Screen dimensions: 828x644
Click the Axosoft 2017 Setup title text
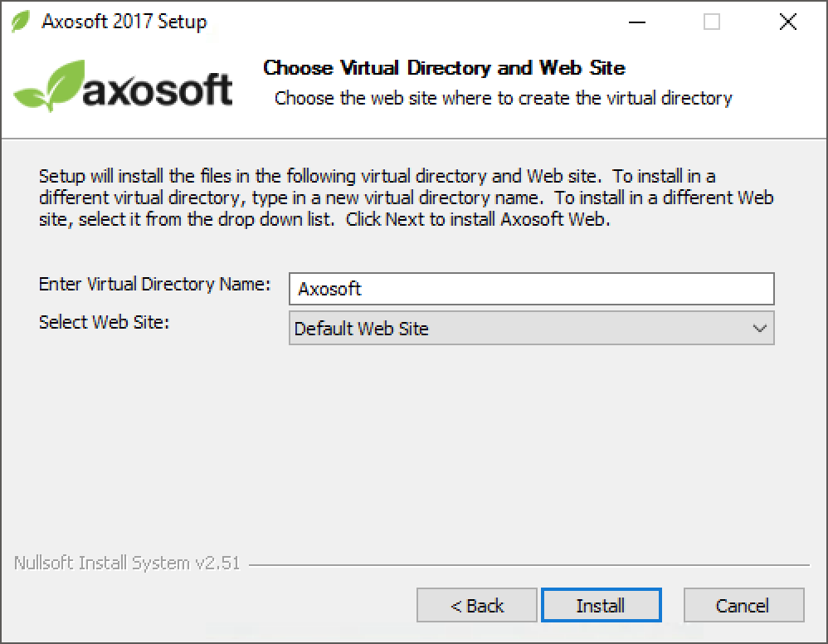tap(123, 22)
